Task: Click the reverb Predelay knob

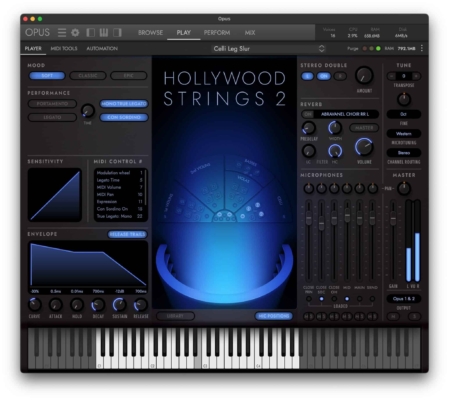Action: (x=309, y=128)
